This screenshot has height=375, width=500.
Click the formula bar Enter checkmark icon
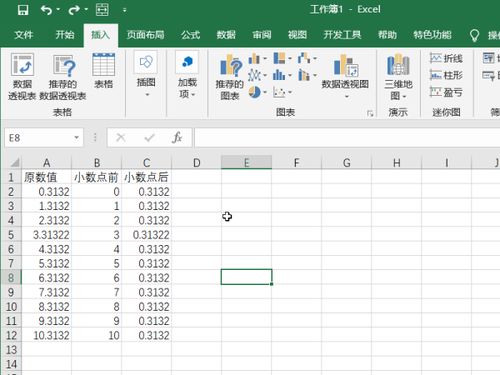[149, 137]
